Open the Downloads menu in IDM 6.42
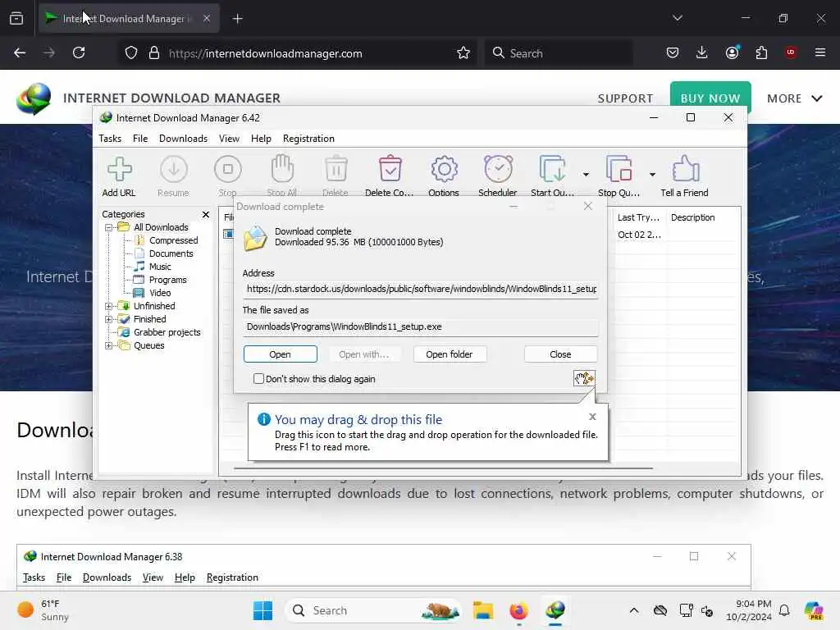Image resolution: width=840 pixels, height=630 pixels. 183,138
